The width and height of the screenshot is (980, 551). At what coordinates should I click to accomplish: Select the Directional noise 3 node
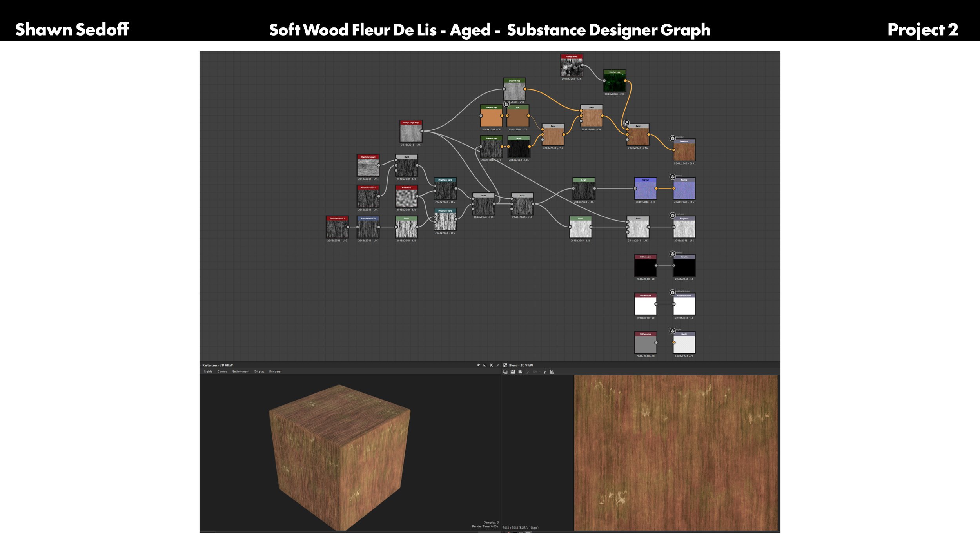coord(368,166)
